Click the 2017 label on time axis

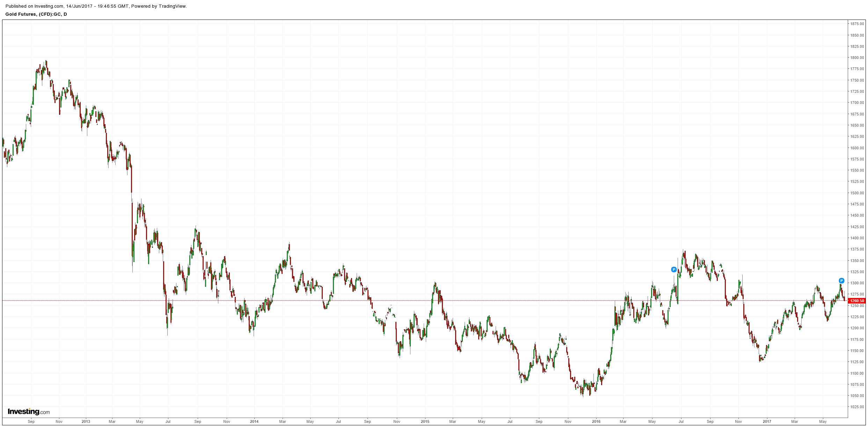pyautogui.click(x=767, y=421)
